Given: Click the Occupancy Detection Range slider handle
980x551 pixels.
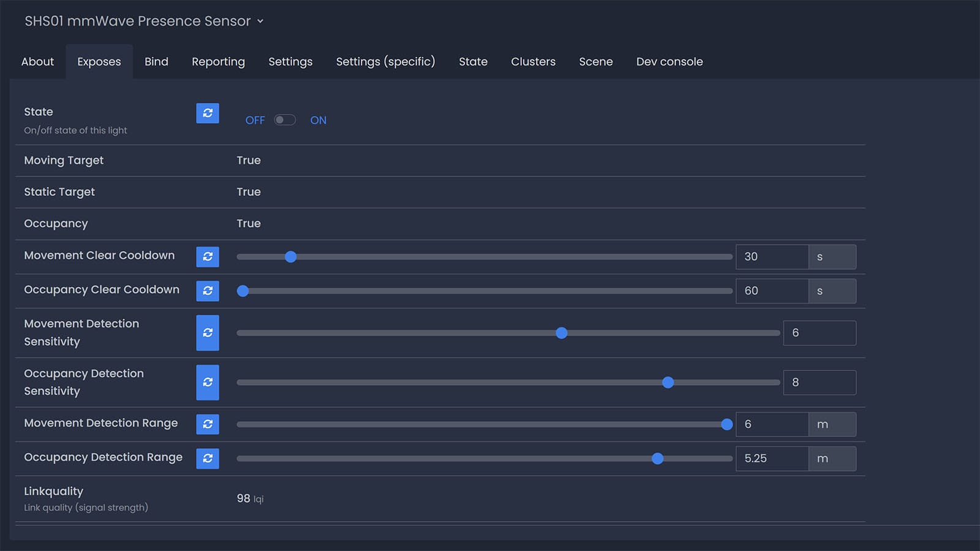Looking at the screenshot, I should (657, 459).
